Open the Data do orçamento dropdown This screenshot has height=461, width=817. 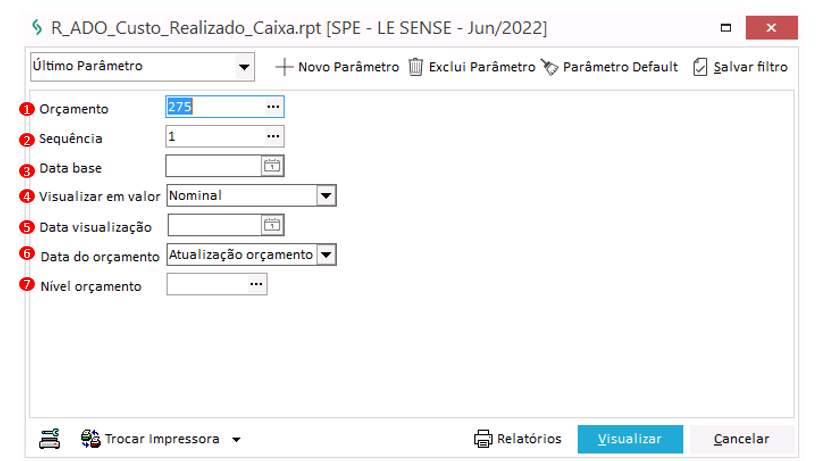[325, 255]
